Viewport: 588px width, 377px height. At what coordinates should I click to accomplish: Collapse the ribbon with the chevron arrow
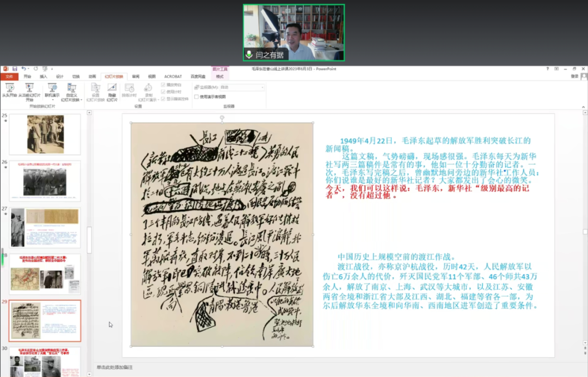click(x=583, y=107)
